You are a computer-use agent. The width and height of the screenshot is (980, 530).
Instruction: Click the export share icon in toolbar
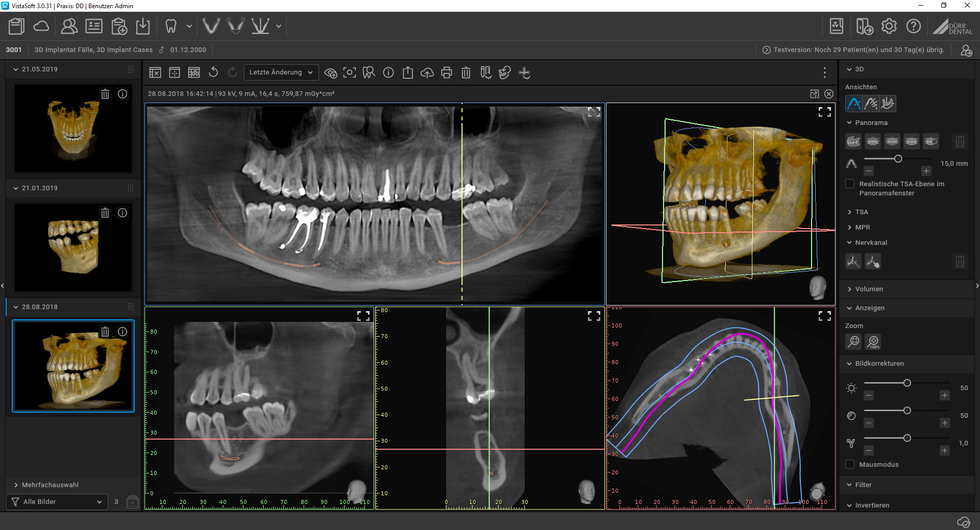click(408, 73)
